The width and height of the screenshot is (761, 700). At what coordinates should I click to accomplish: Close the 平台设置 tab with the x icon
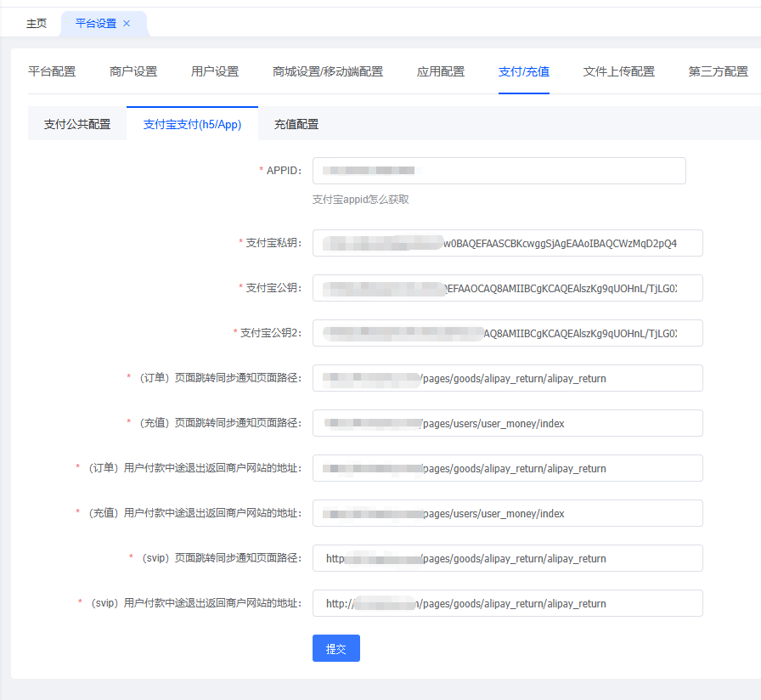pyautogui.click(x=127, y=24)
